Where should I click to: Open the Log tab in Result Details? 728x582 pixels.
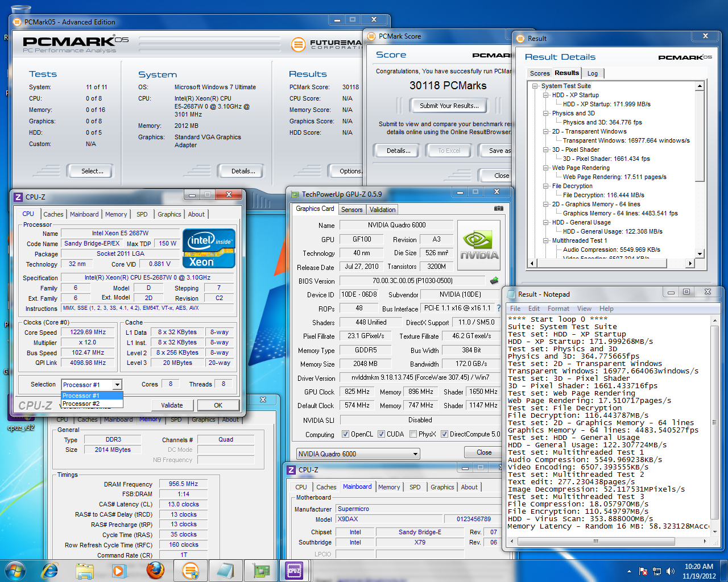[x=593, y=73]
